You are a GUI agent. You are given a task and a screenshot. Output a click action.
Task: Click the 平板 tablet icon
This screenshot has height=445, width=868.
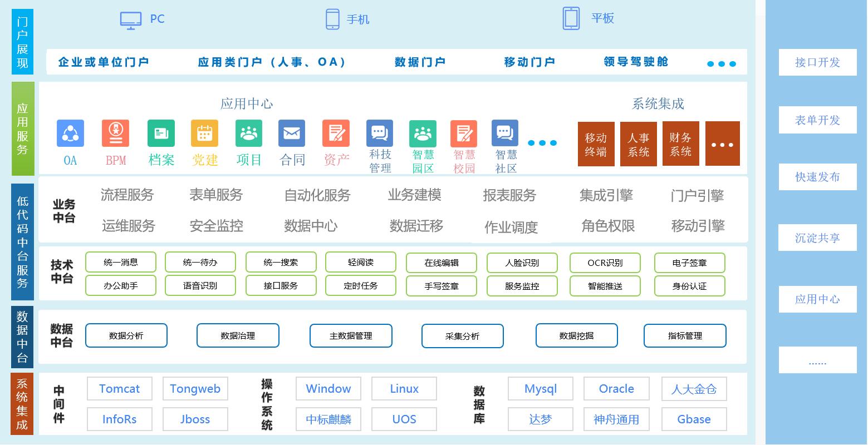(571, 18)
